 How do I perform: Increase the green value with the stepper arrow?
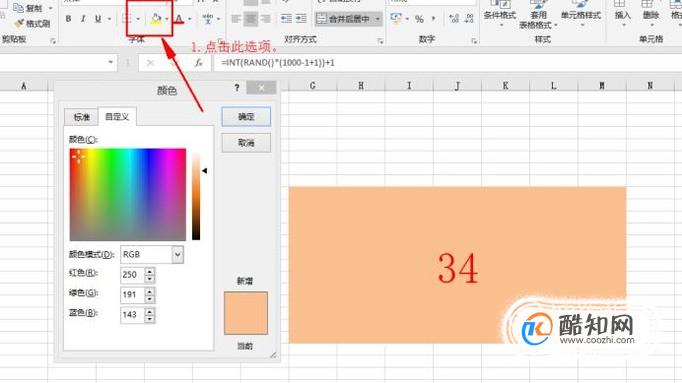coord(150,291)
